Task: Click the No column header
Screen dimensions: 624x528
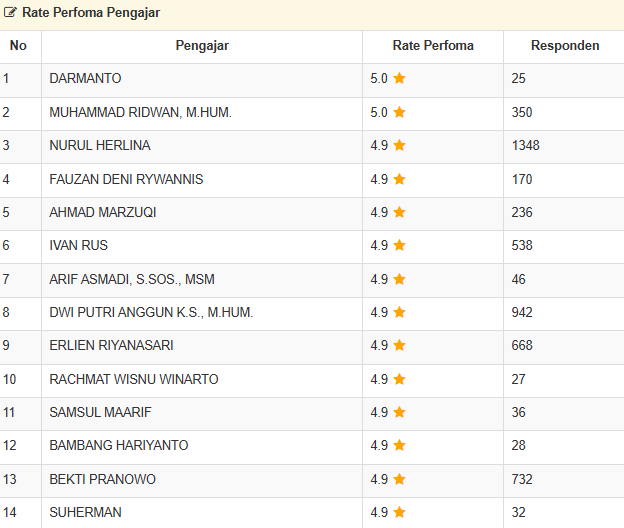Action: [x=18, y=46]
